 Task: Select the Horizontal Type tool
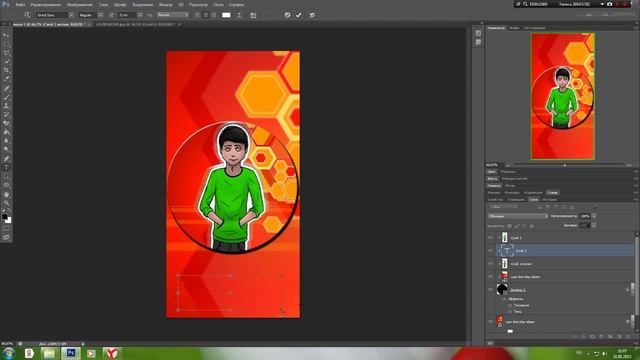coord(6,168)
